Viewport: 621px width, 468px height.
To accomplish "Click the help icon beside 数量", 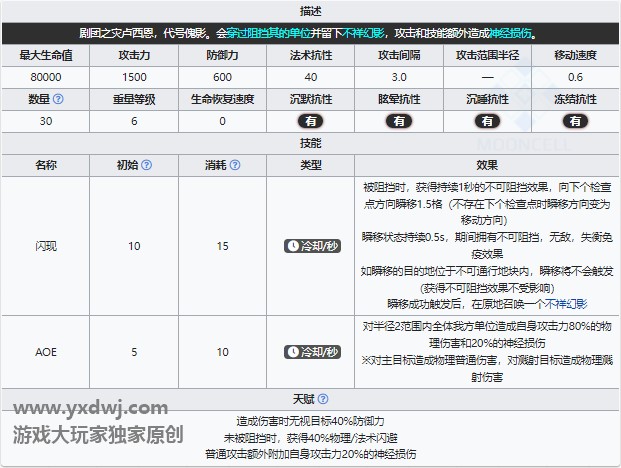I will 58,100.
